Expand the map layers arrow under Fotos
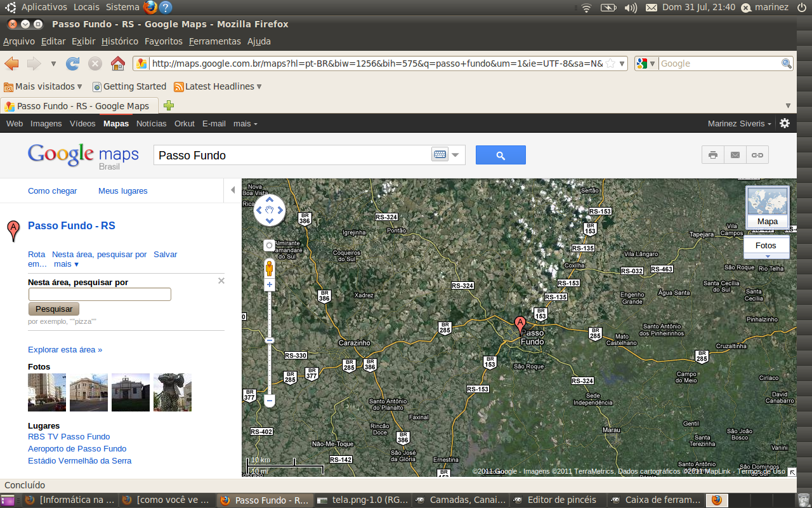Viewport: 812px width, 508px height. click(x=768, y=256)
